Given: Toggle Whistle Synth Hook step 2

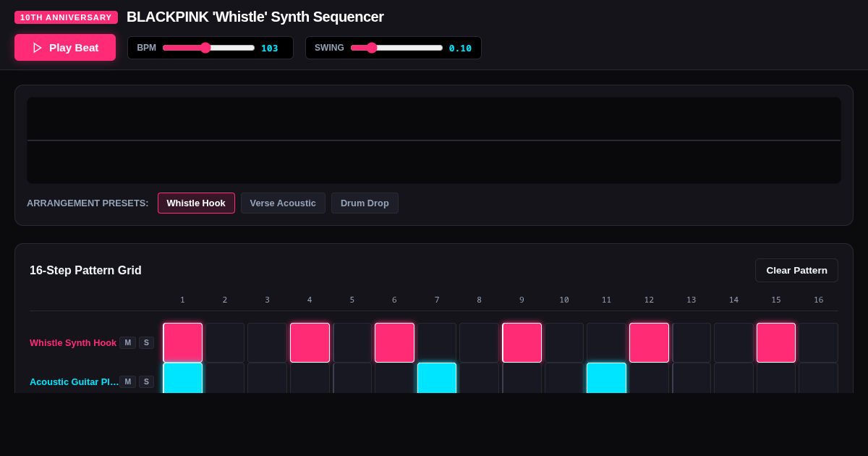Looking at the screenshot, I should click(225, 342).
